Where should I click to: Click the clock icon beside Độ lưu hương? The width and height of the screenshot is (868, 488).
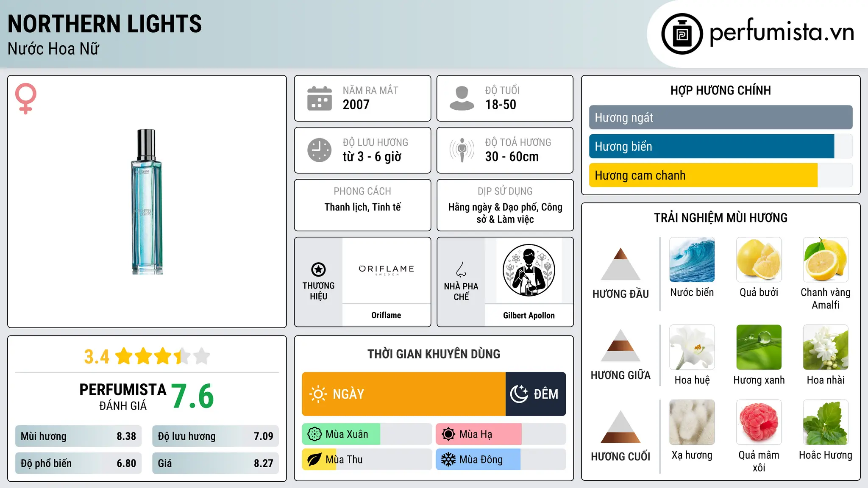320,150
